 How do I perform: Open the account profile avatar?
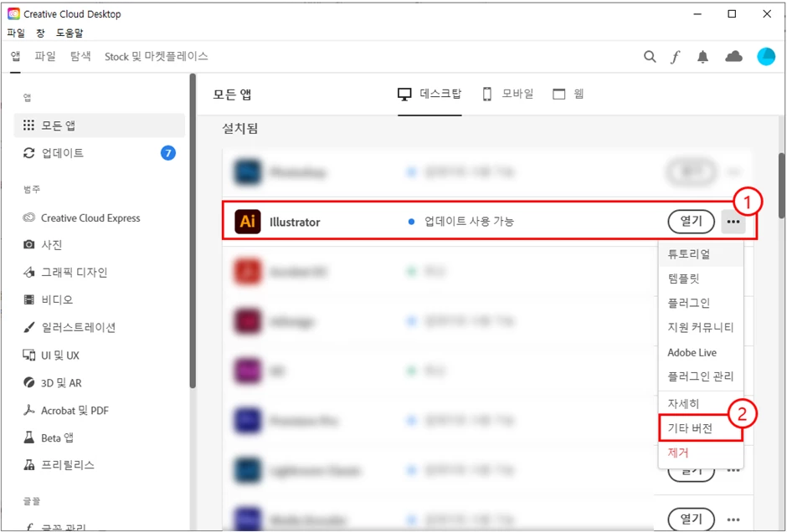tap(766, 57)
